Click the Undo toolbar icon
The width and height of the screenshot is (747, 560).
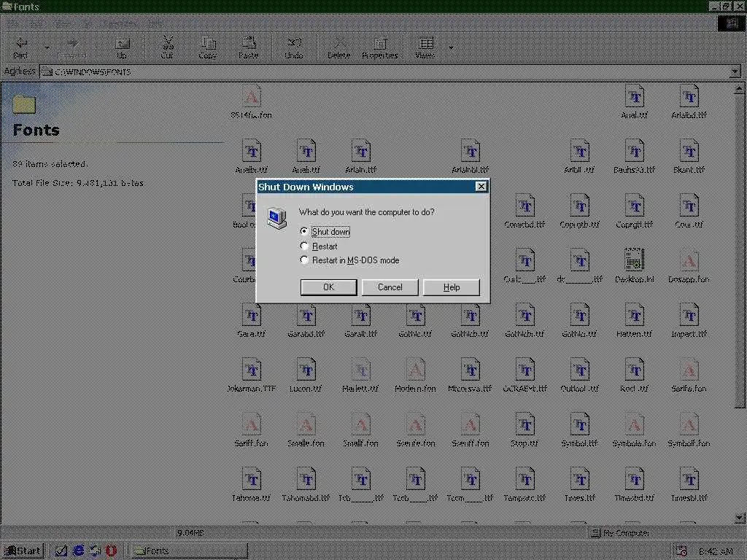[x=294, y=47]
